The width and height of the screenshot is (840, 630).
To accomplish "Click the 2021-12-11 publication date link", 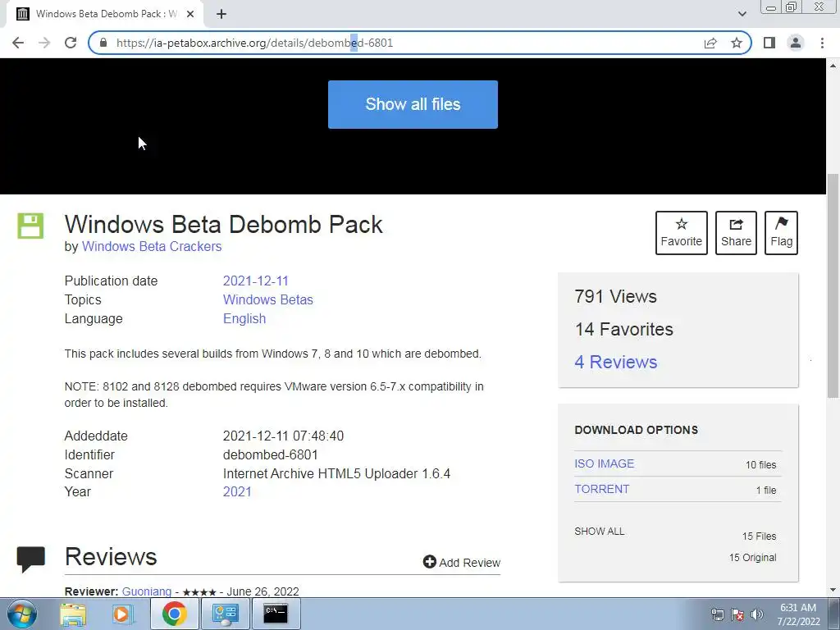I will 256,281.
